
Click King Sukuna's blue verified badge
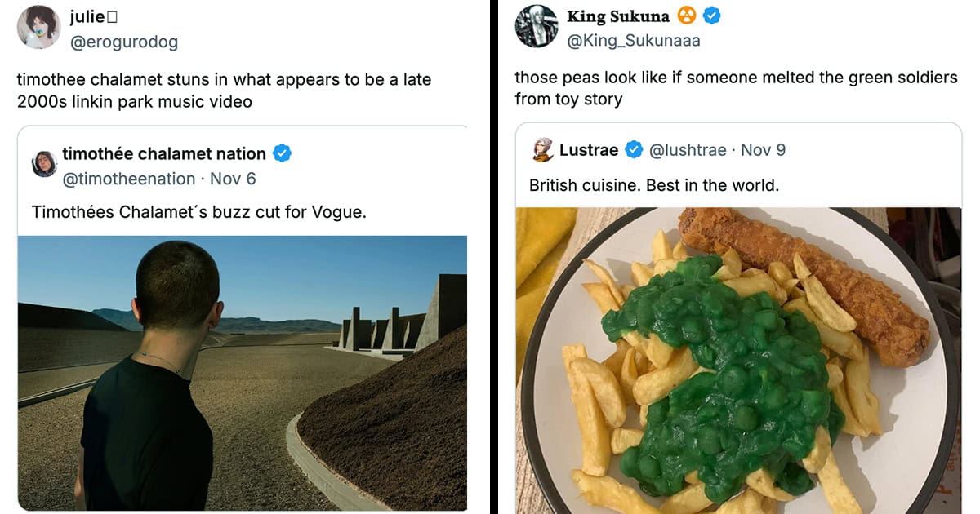point(711,16)
